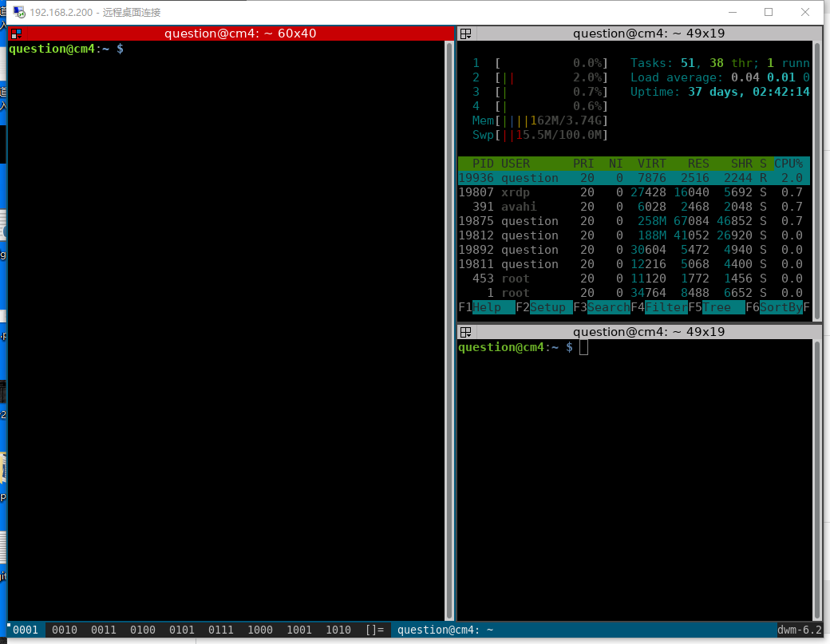Switch to dwm tag 0101
This screenshot has width=830, height=644.
tap(182, 630)
